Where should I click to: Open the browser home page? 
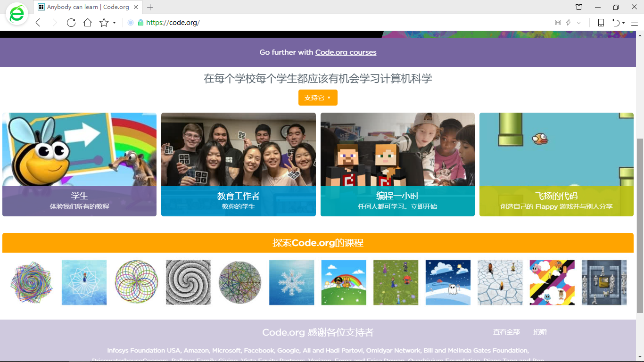[x=87, y=23]
